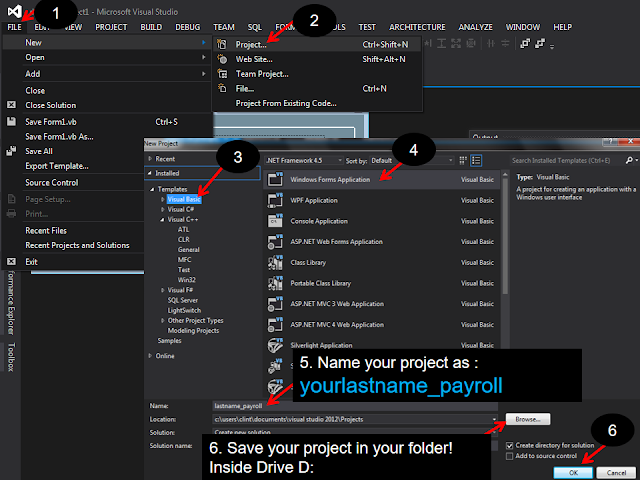Screen dimensions: 640x480
Task: Choose Web Site... from the New submenu
Action: click(x=317, y=59)
